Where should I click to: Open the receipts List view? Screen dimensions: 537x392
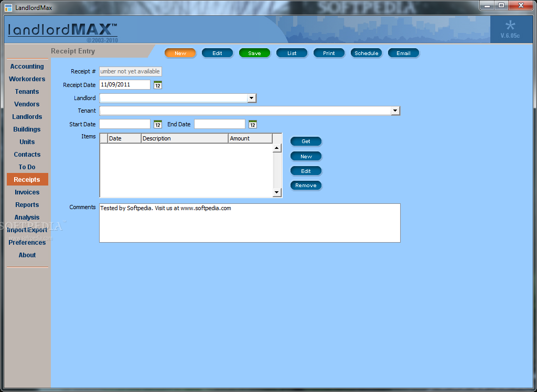pos(292,53)
